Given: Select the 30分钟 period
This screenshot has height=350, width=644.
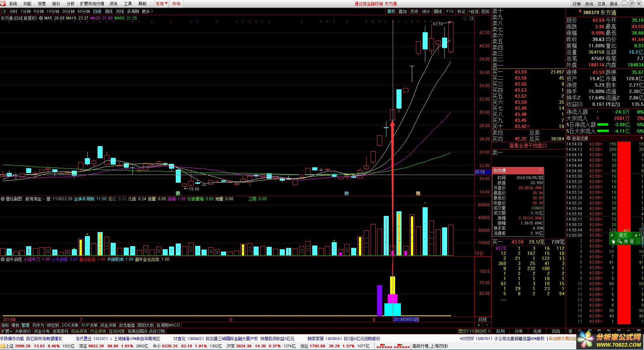Looking at the screenshot, I should coord(68,11).
